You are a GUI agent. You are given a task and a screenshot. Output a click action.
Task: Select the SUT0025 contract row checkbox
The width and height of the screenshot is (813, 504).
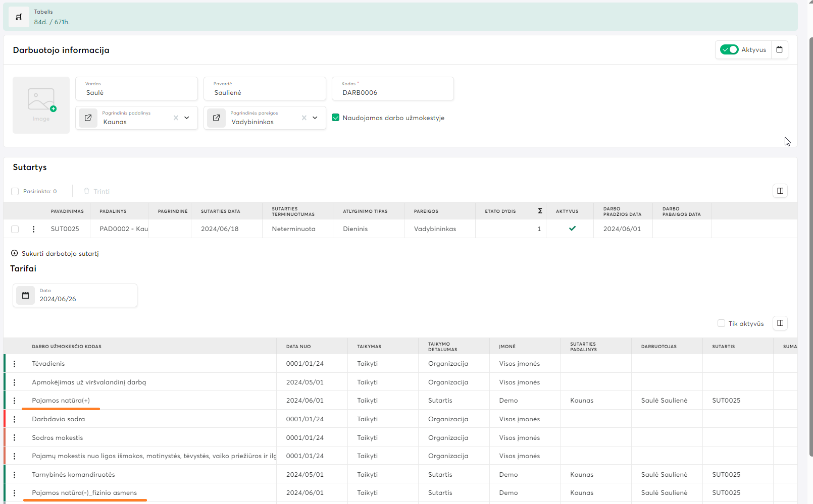15,229
